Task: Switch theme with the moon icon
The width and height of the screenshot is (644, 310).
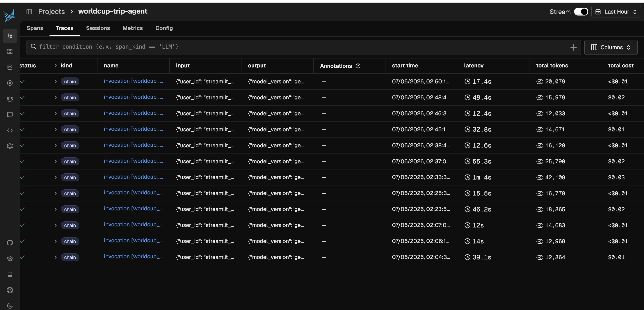Action: [x=10, y=306]
